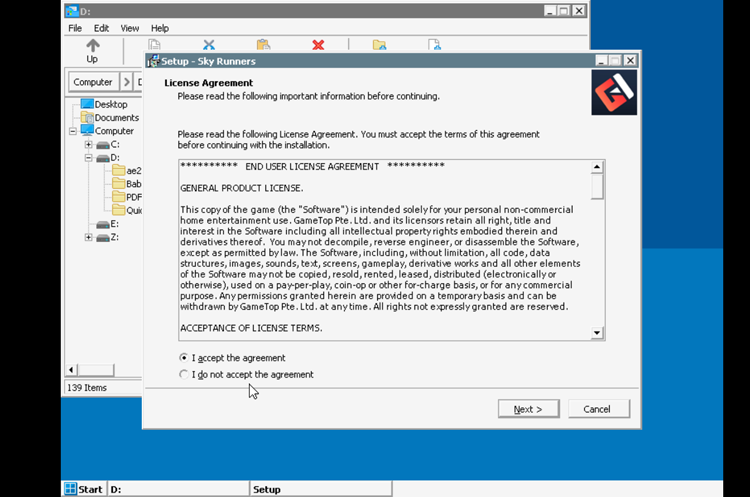This screenshot has height=497, width=750.
Task: Minimize the Setup window
Action: [602, 60]
